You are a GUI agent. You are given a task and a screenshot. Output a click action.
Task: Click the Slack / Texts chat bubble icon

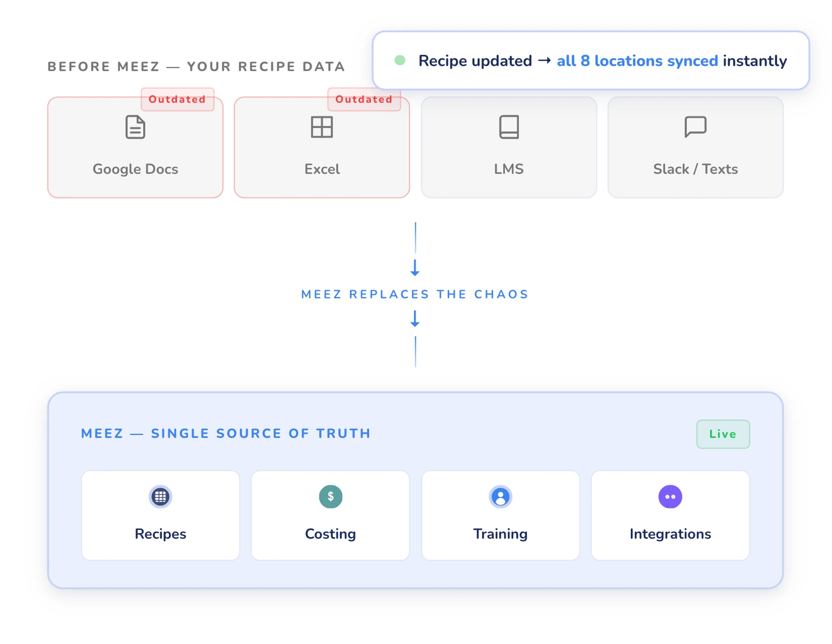point(695,127)
